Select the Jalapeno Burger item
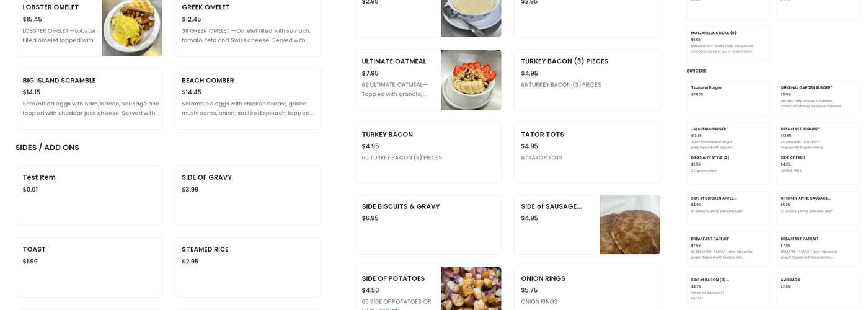The height and width of the screenshot is (310, 868). coord(728,138)
